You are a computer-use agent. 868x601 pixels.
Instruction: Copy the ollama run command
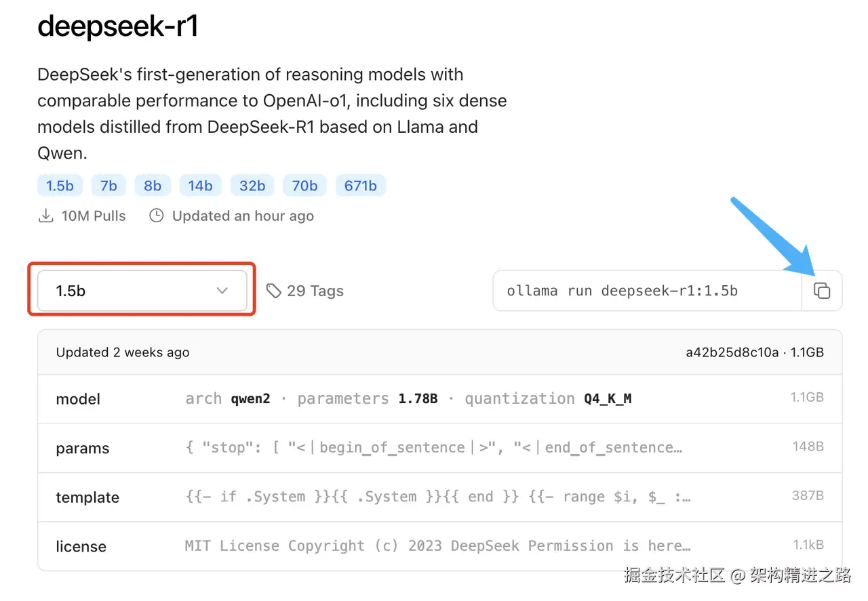(x=822, y=291)
